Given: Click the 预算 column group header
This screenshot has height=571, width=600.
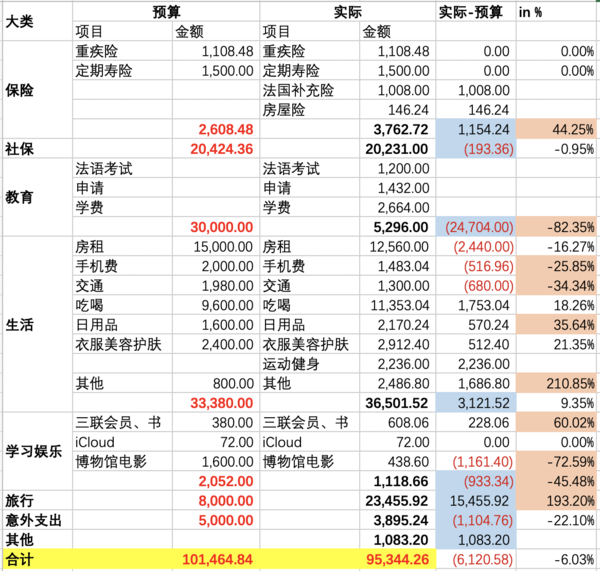Looking at the screenshot, I should click(x=166, y=12).
